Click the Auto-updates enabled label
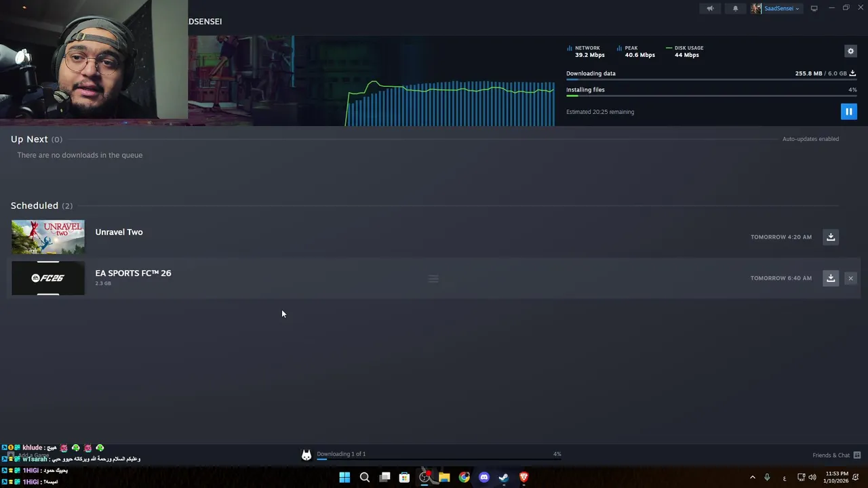This screenshot has width=868, height=488. 810,139
